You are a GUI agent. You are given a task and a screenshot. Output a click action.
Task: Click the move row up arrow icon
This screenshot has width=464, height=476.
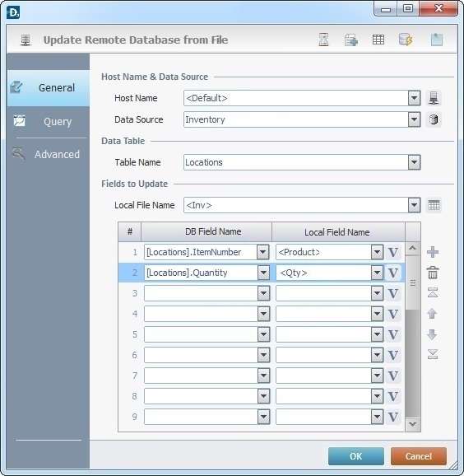point(432,314)
